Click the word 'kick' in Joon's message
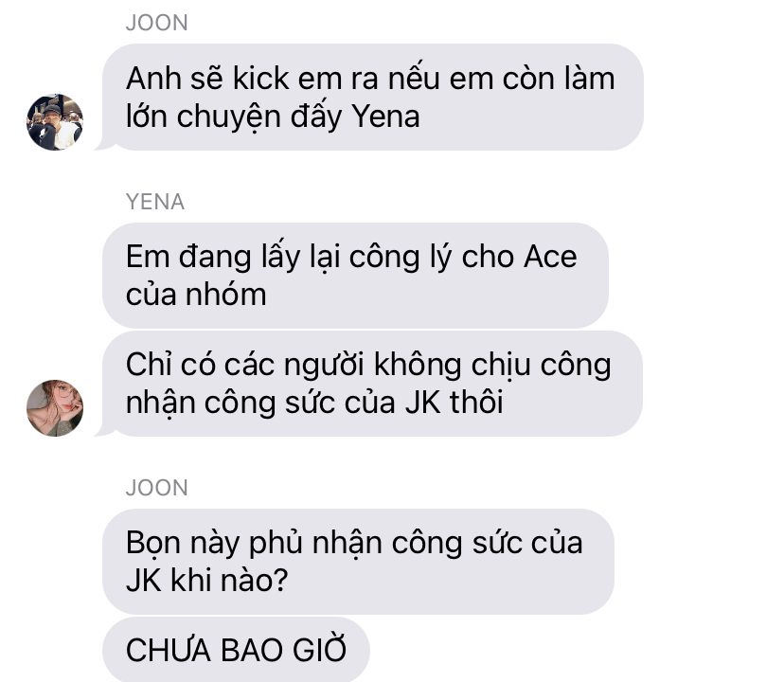Viewport: 784px width, 682px height. tap(261, 79)
